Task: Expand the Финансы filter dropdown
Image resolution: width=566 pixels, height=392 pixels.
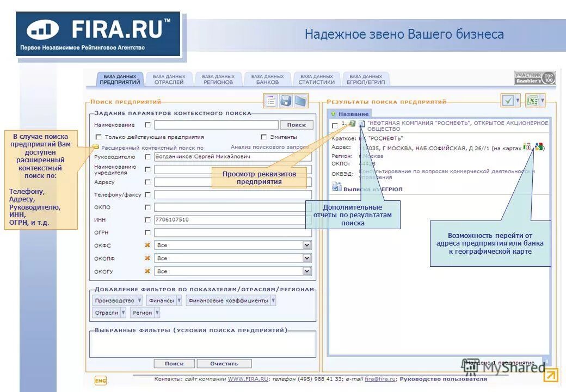Action: click(179, 301)
